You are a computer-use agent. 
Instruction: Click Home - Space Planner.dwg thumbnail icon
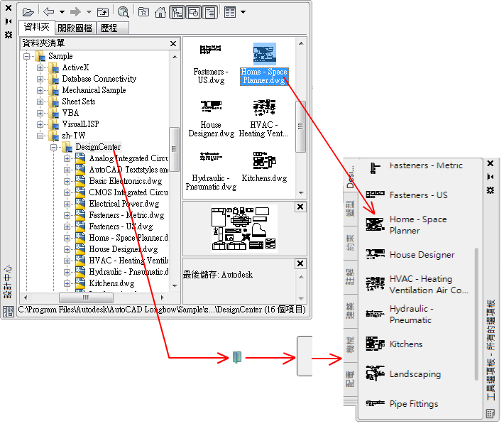tap(265, 54)
